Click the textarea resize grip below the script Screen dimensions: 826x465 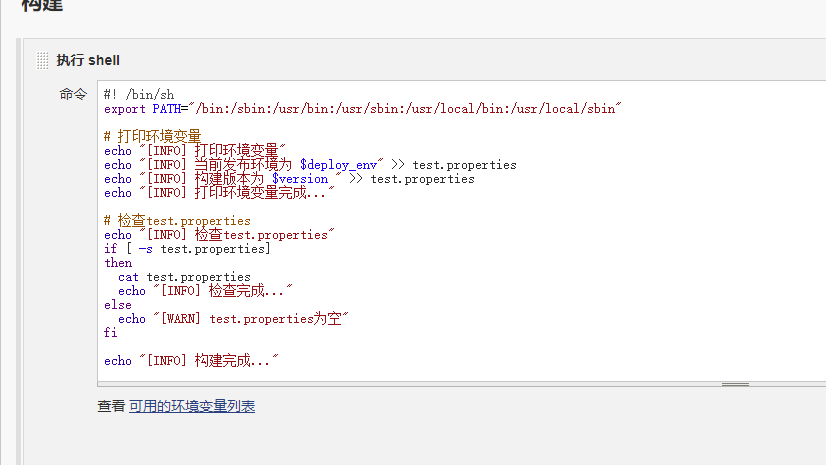735,384
